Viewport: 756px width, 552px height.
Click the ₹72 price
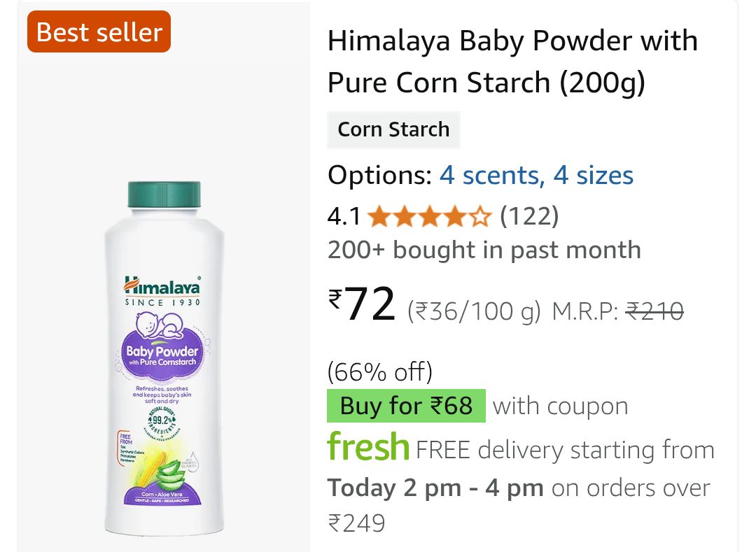click(363, 306)
